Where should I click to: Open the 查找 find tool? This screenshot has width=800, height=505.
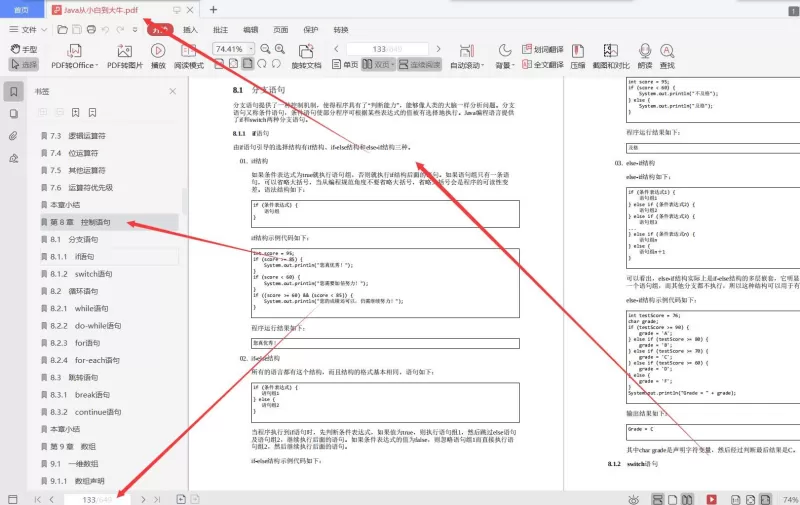667,57
